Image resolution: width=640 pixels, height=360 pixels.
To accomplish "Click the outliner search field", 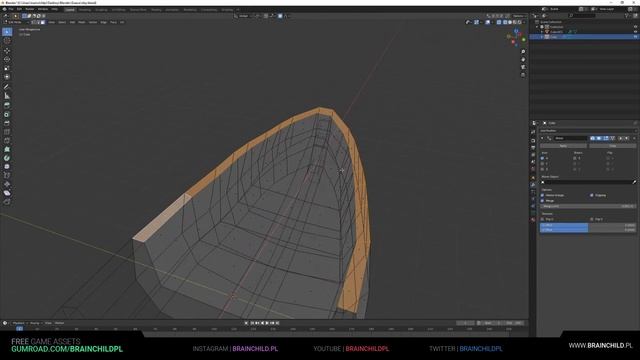I will coord(582,16).
